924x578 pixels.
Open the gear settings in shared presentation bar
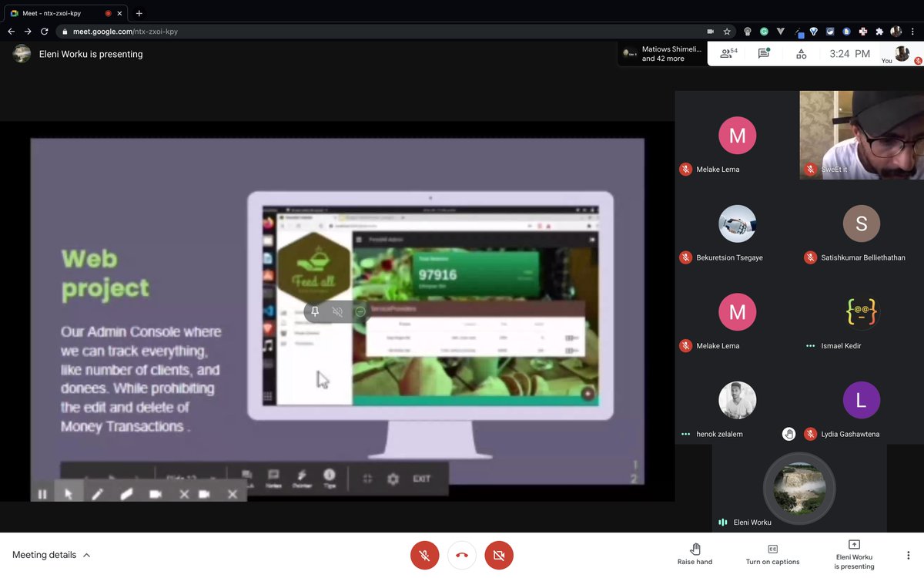tap(393, 479)
